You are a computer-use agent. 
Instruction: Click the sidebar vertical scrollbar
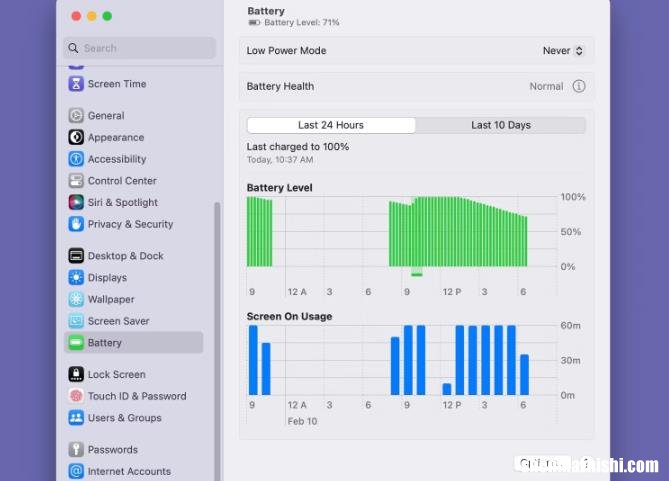pyautogui.click(x=217, y=341)
